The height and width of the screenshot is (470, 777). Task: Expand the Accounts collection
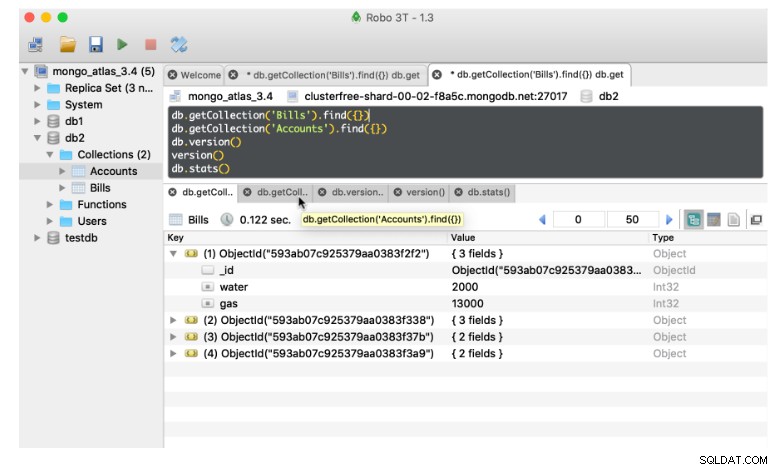pos(62,171)
